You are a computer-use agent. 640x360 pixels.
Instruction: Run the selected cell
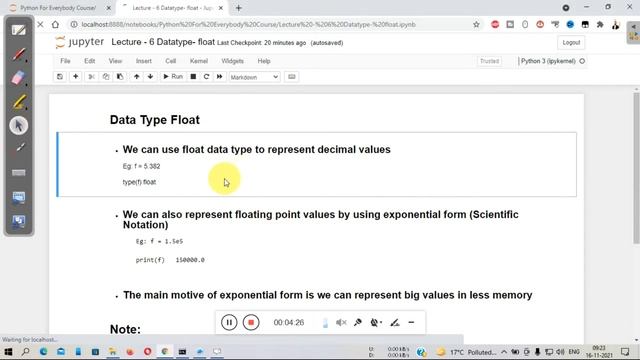coord(173,77)
